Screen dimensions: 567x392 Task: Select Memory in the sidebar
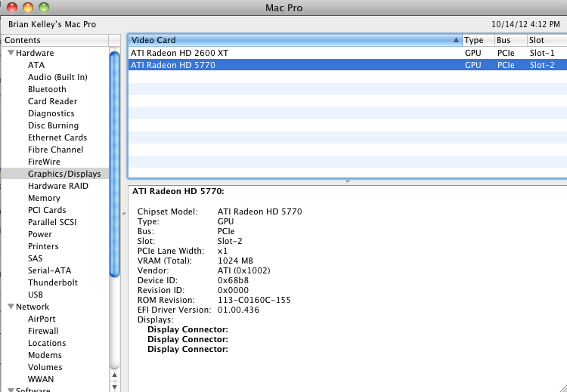point(44,198)
